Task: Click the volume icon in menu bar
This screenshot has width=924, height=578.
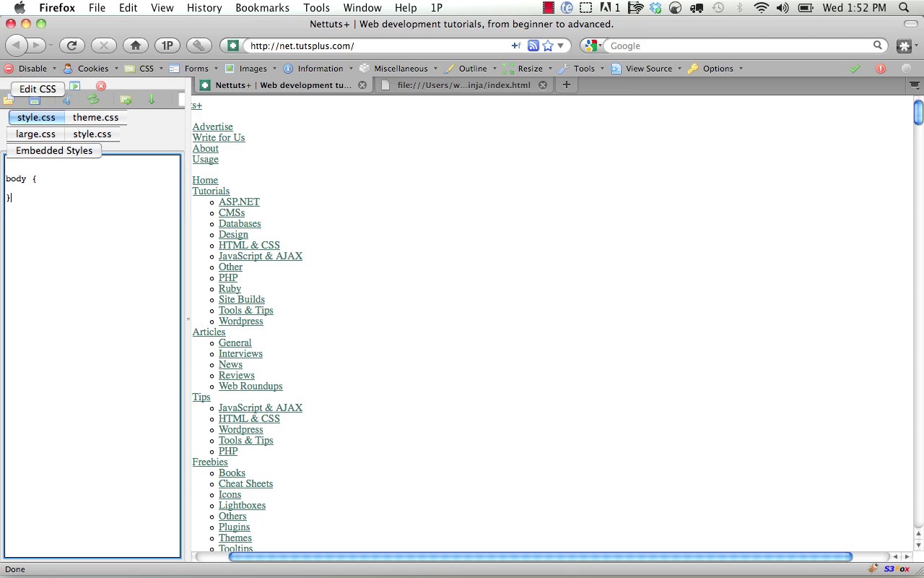Action: pos(783,8)
